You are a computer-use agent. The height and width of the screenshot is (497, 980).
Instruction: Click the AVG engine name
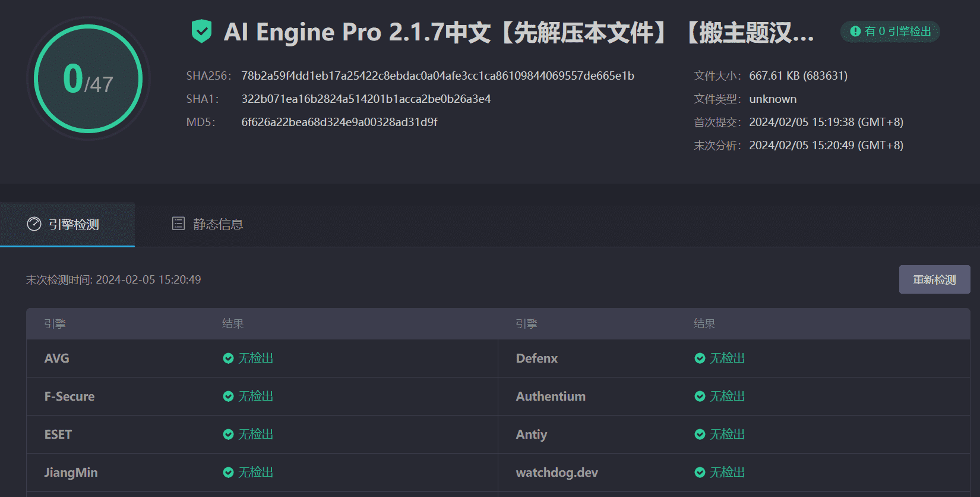56,358
